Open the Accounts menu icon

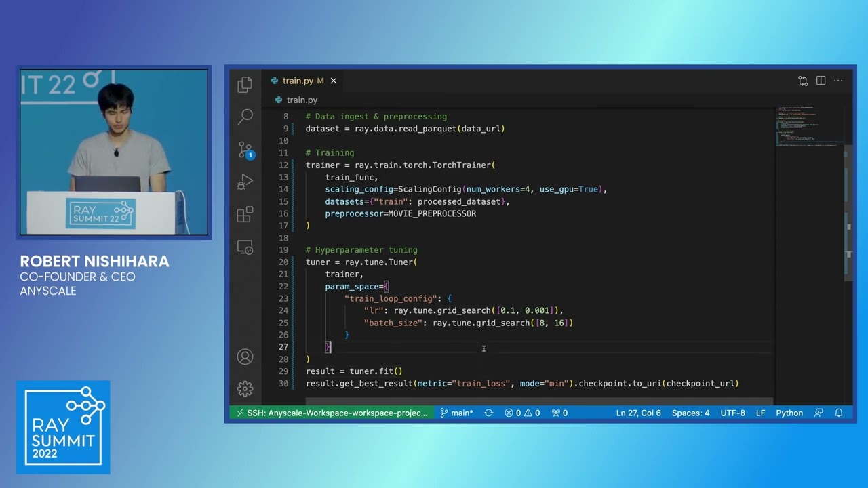[245, 357]
